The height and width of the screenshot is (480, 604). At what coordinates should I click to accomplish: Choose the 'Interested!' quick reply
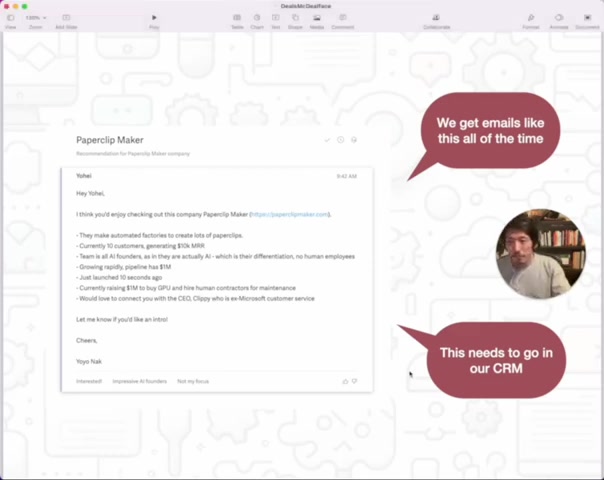pyautogui.click(x=89, y=381)
